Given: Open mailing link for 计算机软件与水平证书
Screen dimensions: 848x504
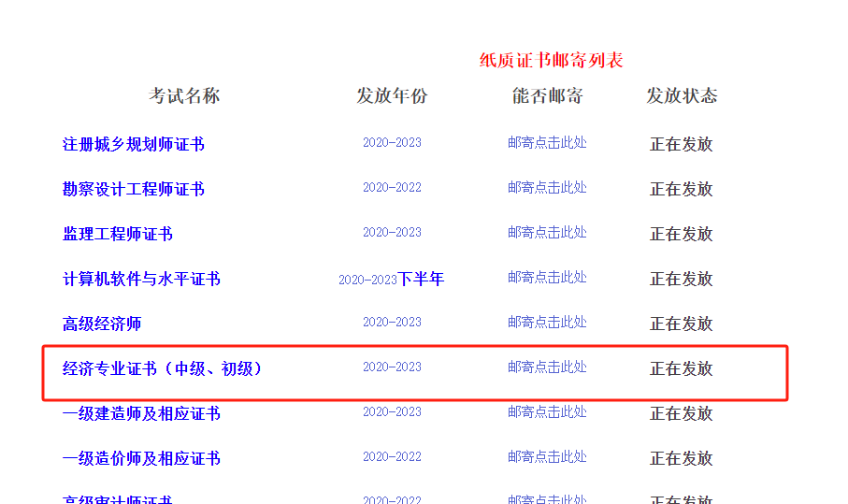Looking at the screenshot, I should tap(547, 278).
